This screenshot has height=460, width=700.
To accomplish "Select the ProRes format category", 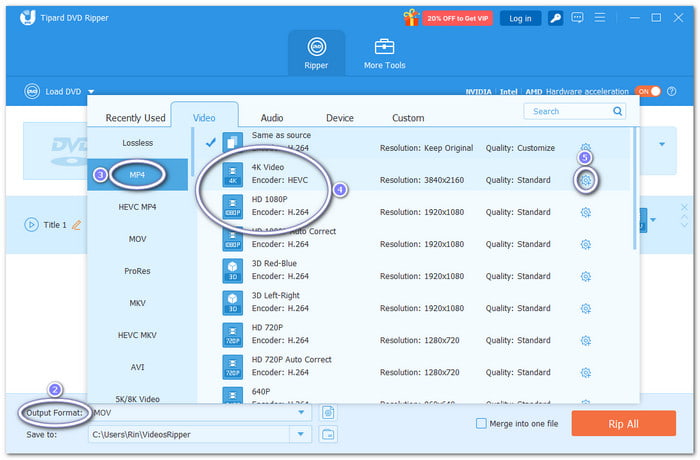I will (x=138, y=271).
